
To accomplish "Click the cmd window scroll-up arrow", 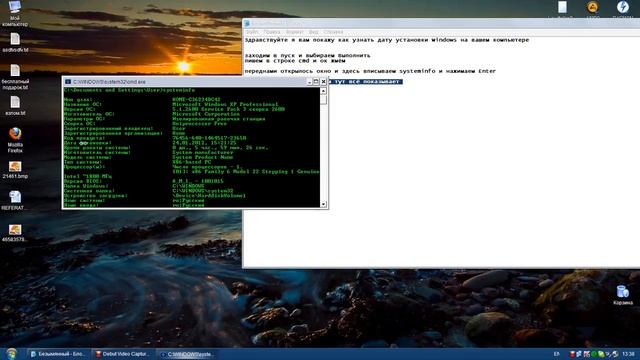I will click(324, 91).
